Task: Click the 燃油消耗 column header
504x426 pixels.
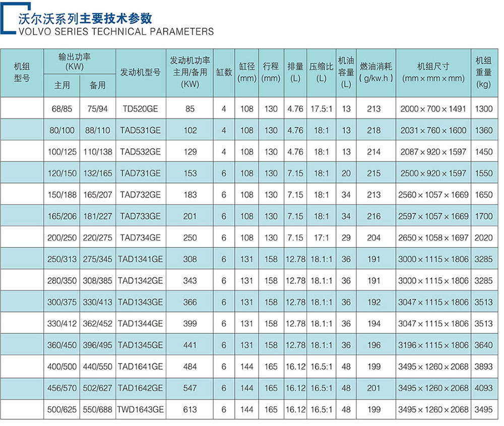Action: click(x=376, y=72)
